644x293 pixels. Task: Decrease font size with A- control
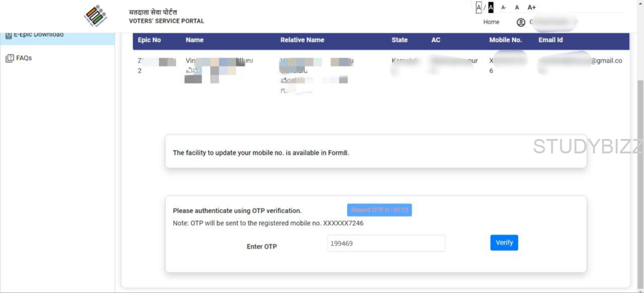point(504,8)
